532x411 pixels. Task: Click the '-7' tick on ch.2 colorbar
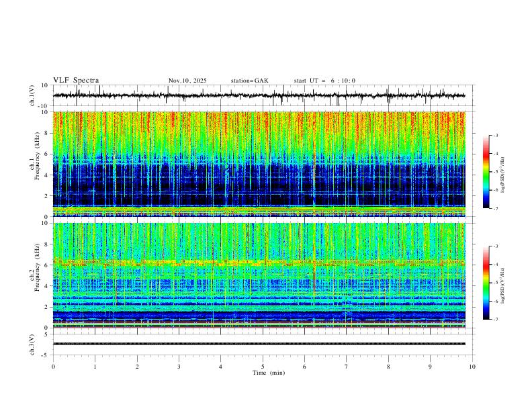(x=495, y=320)
